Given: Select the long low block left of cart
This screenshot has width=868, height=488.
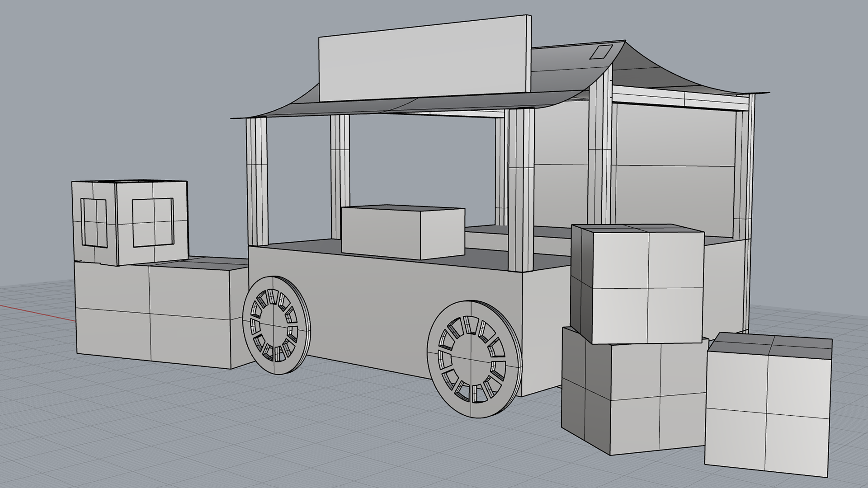Looking at the screenshot, I should point(161,313).
